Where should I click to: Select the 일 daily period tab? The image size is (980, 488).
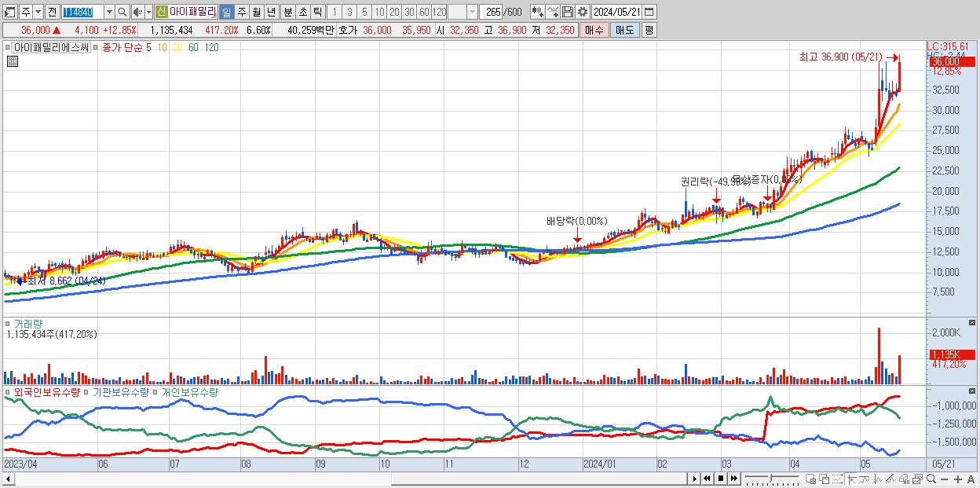[226, 12]
